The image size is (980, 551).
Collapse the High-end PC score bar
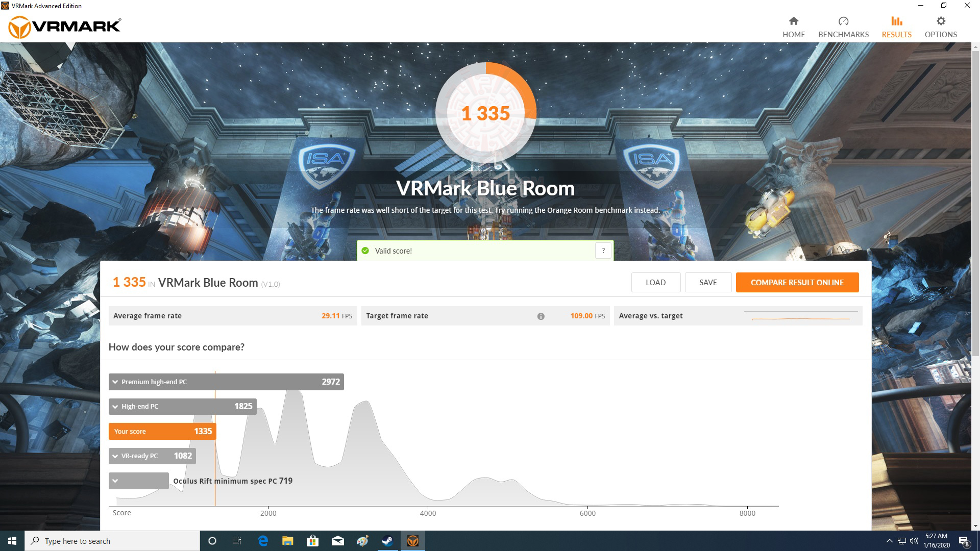pyautogui.click(x=115, y=406)
